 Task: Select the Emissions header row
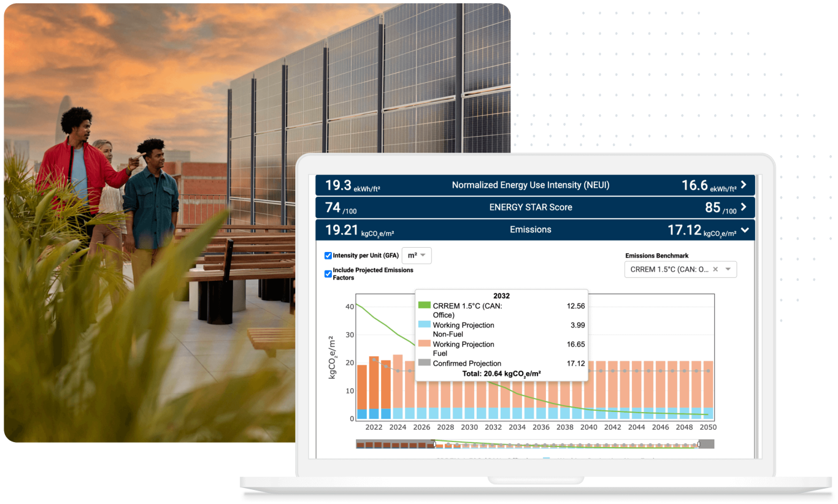531,230
